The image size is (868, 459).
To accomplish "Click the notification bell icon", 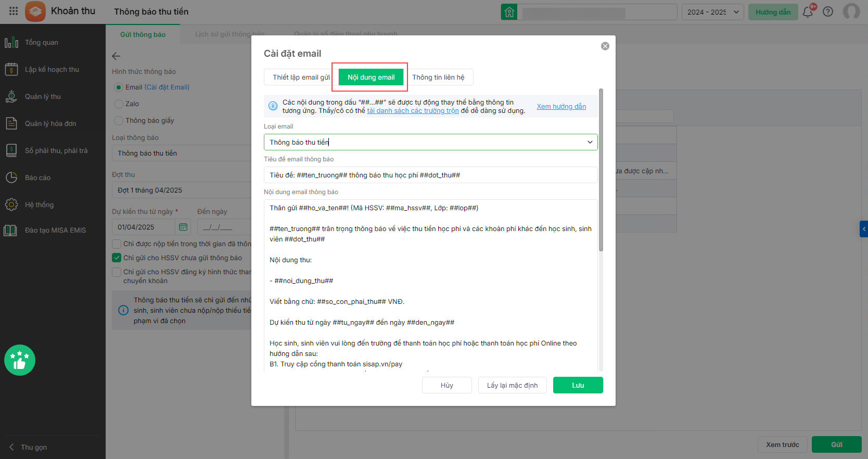I will point(807,12).
